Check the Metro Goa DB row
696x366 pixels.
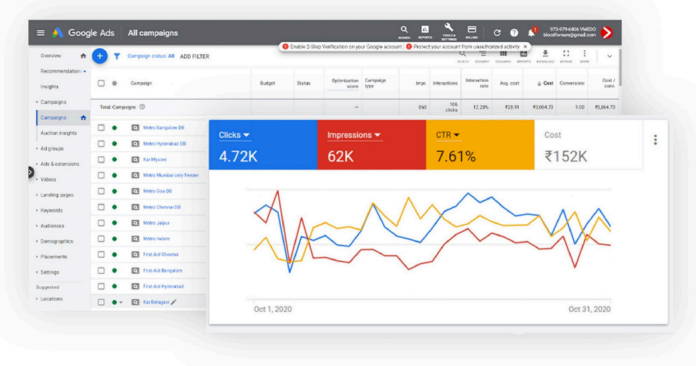point(101,191)
